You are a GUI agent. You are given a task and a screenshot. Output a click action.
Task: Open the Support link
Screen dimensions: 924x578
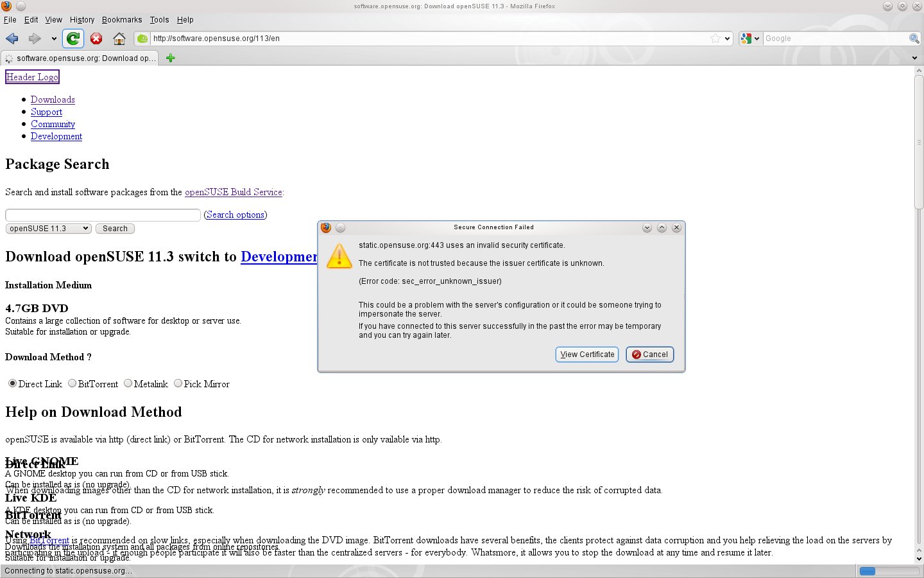tap(46, 112)
